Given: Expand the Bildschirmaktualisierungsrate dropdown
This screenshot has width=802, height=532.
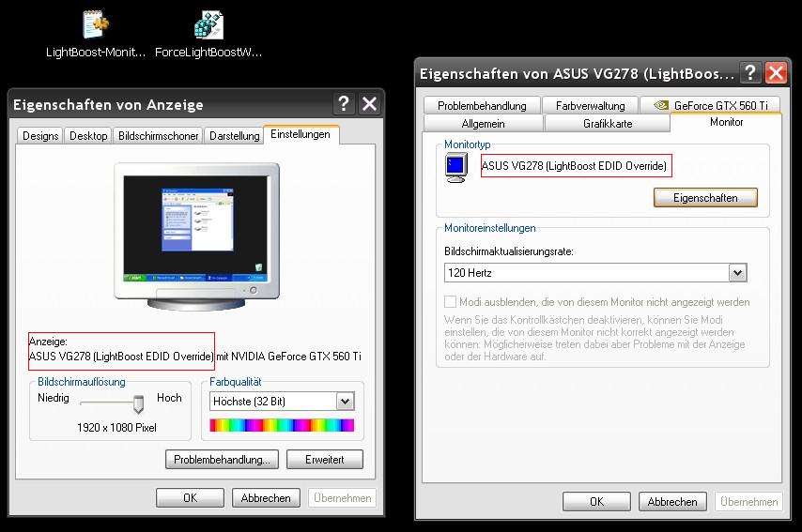Looking at the screenshot, I should (x=737, y=273).
